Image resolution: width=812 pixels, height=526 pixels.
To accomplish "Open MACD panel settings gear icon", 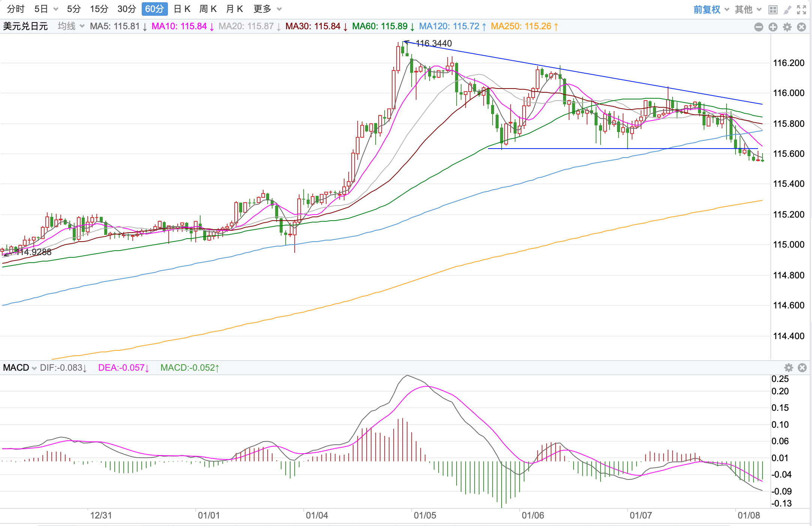I will click(789, 367).
